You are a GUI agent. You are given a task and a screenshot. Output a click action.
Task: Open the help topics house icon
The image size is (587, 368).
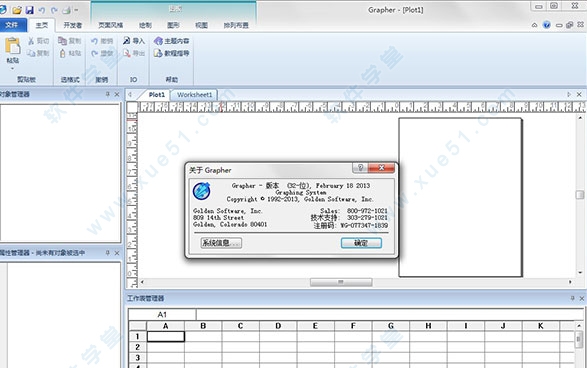click(x=158, y=41)
